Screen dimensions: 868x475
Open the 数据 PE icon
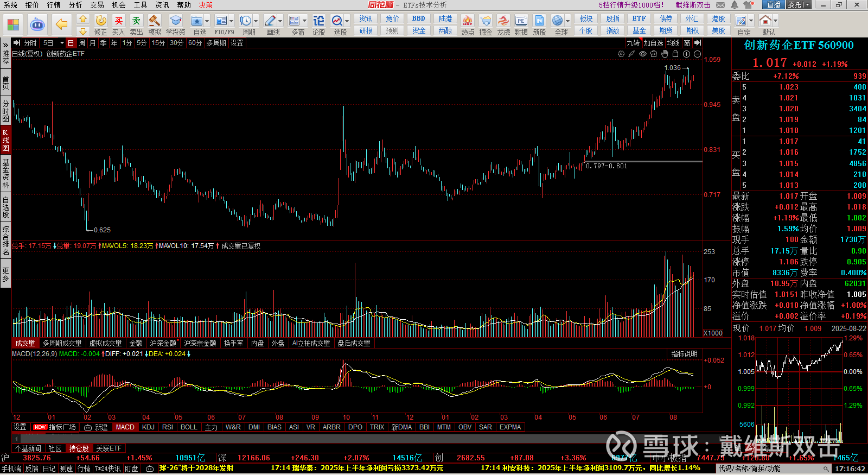click(521, 21)
